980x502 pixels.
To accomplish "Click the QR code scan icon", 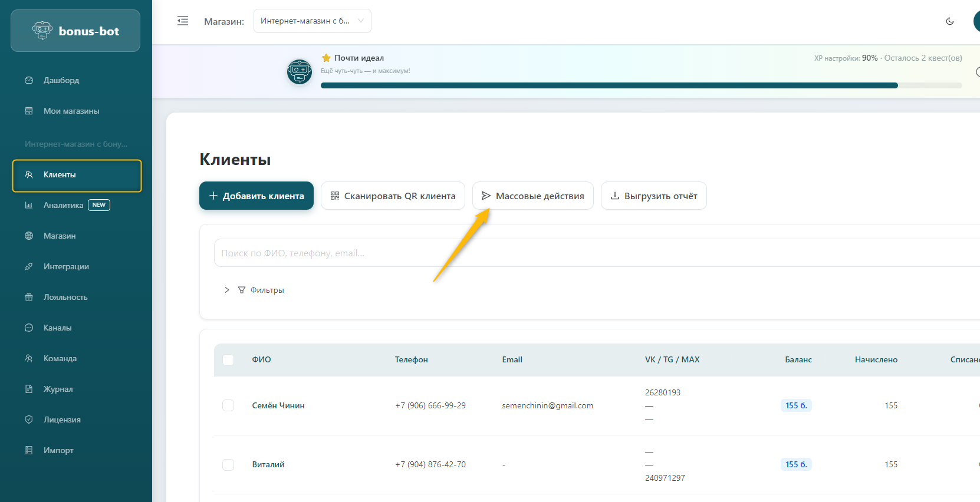I will click(334, 196).
